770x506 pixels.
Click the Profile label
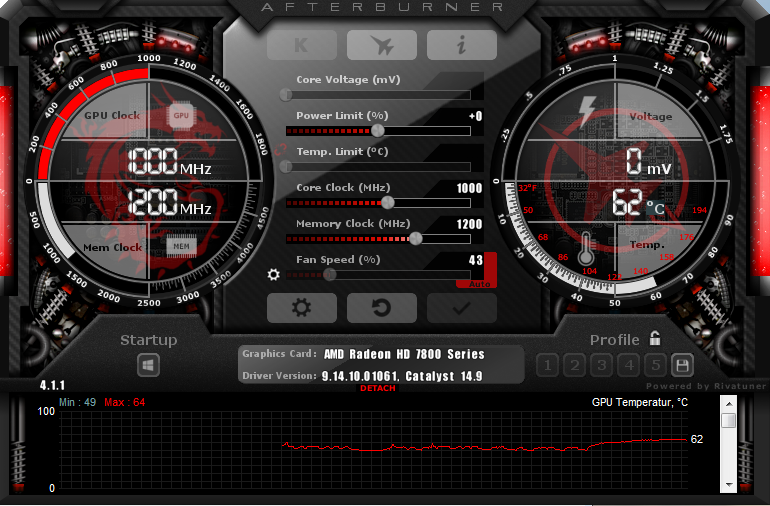coord(614,340)
